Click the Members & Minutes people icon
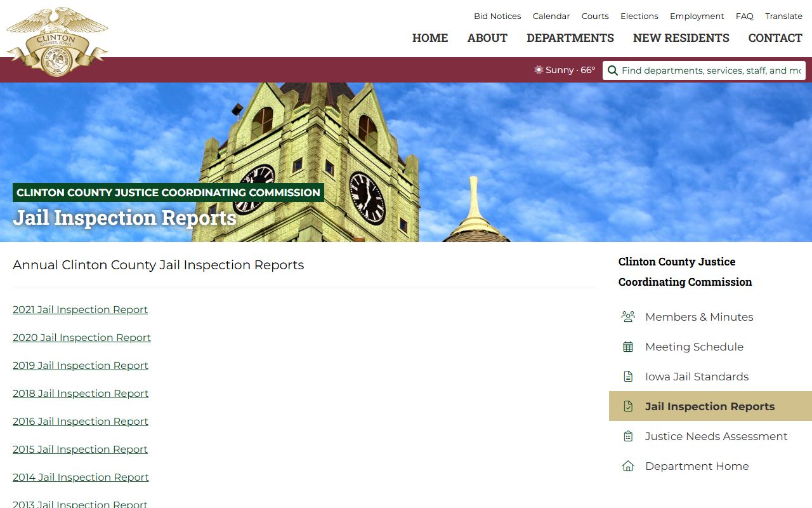Screen dimensions: 812x508 point(628,317)
